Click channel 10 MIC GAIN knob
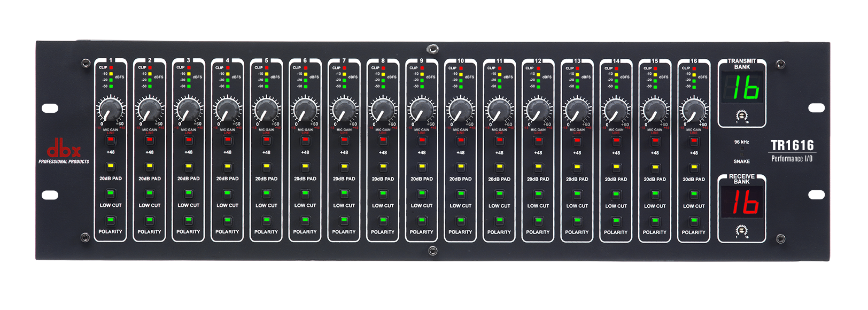Image resolution: width=868 pixels, height=310 pixels. point(461,111)
